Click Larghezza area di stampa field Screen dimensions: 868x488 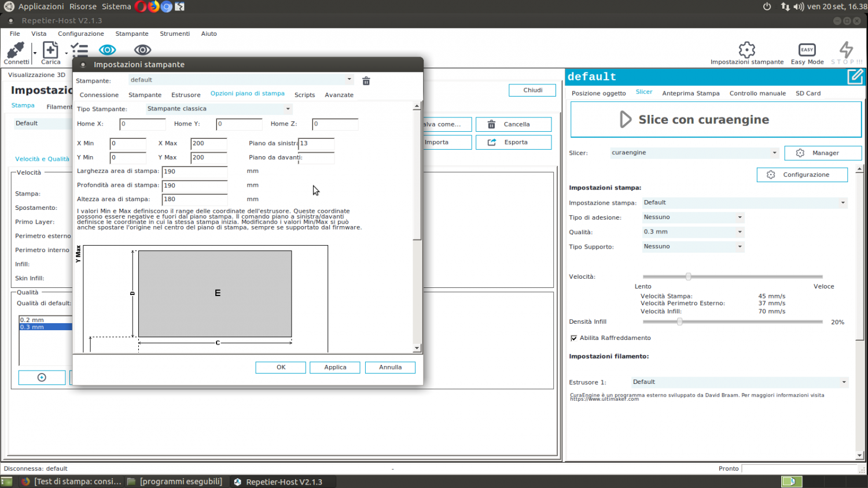point(195,172)
